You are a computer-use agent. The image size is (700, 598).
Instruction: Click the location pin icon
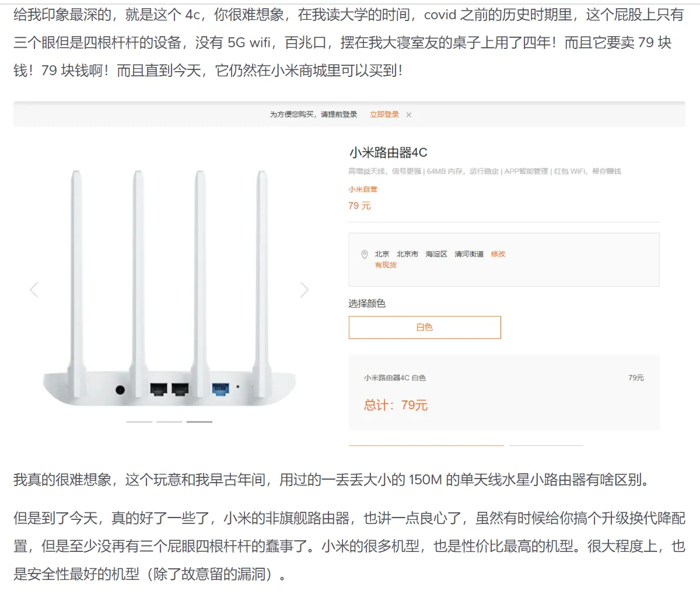[x=365, y=254]
